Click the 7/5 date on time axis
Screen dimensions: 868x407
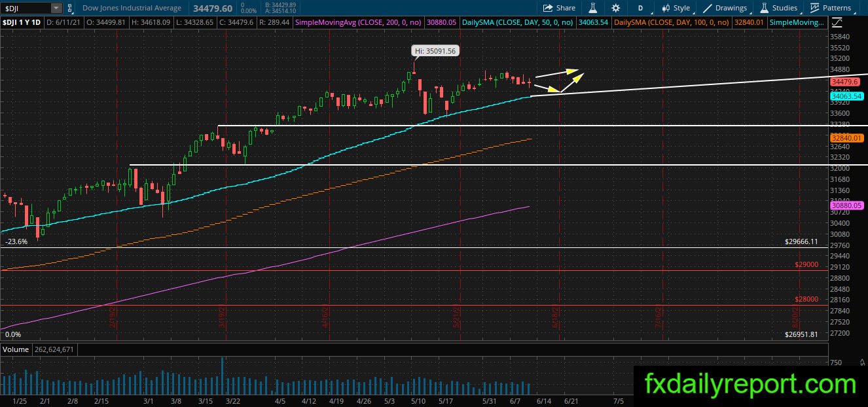(619, 400)
